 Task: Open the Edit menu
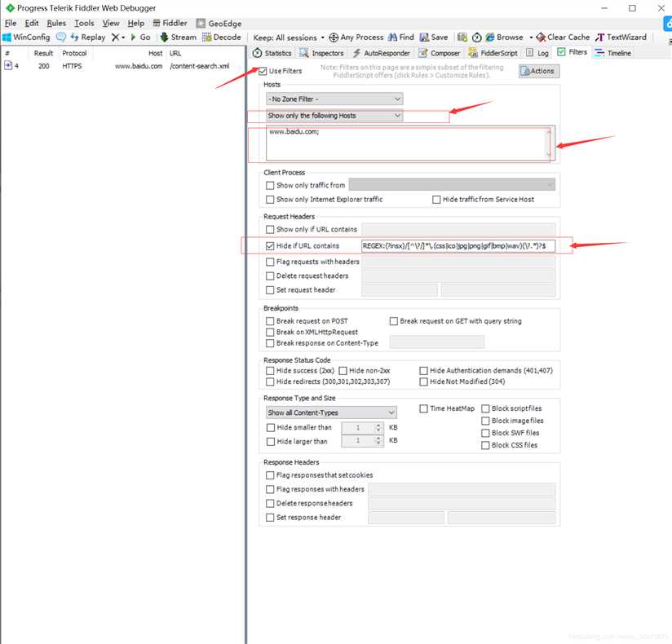[32, 23]
